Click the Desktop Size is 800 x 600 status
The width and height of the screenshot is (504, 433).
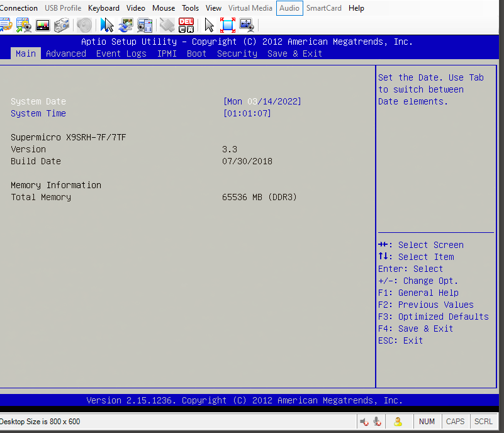tap(40, 422)
